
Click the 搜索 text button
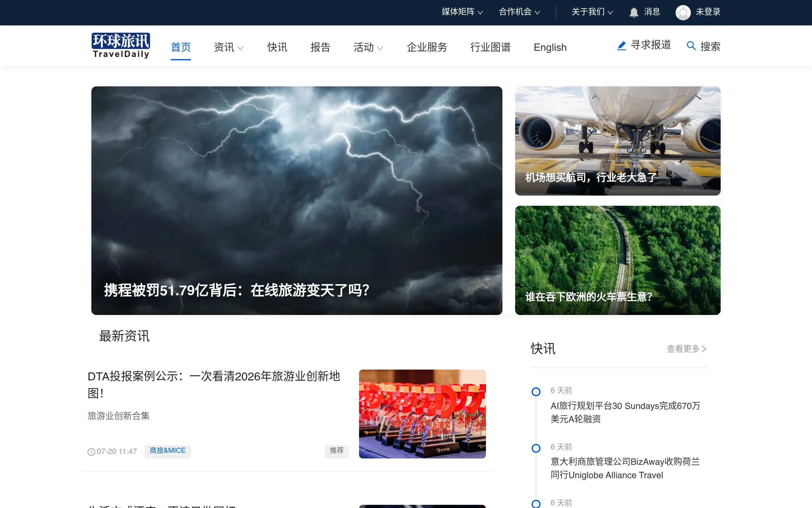710,46
